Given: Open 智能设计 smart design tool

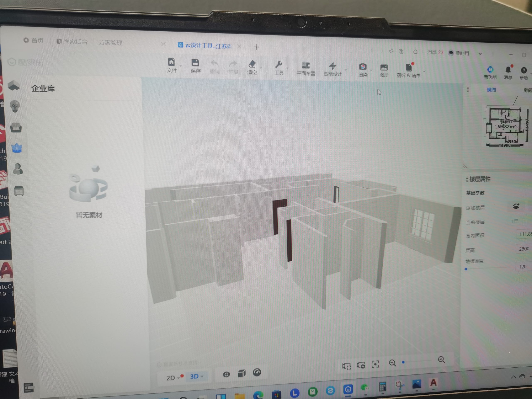Looking at the screenshot, I should tap(333, 66).
